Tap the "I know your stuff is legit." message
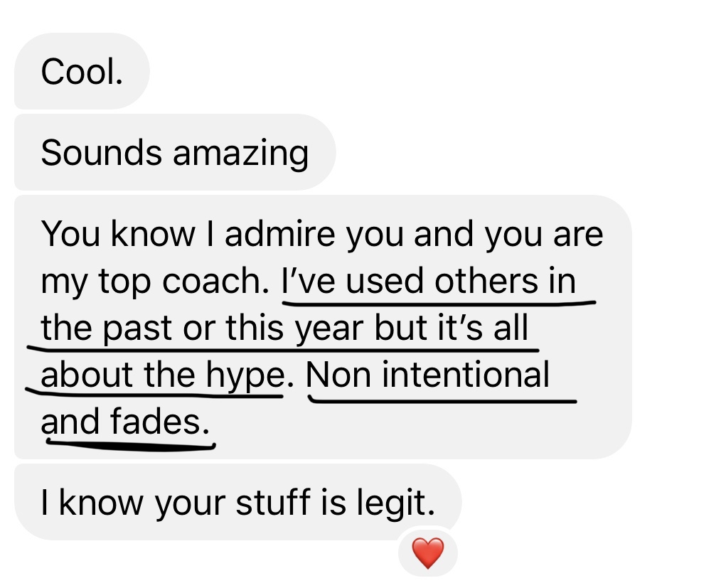The image size is (721, 588). coord(237,503)
